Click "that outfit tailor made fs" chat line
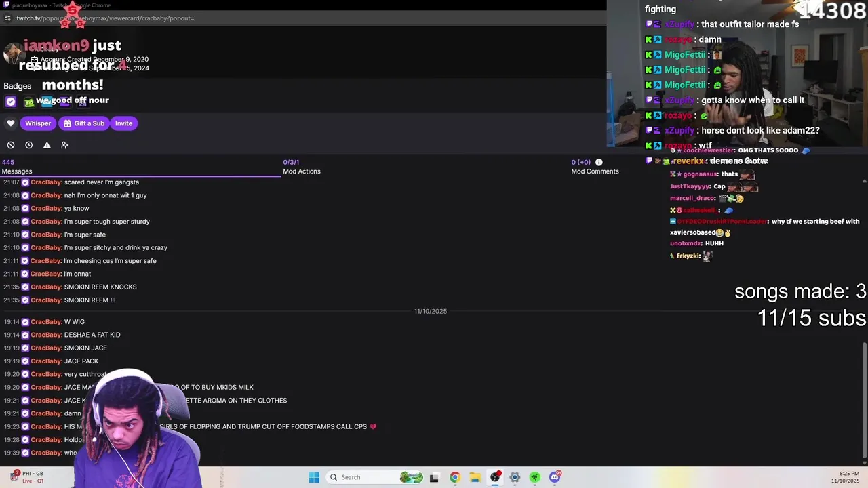This screenshot has width=868, height=488. [750, 24]
